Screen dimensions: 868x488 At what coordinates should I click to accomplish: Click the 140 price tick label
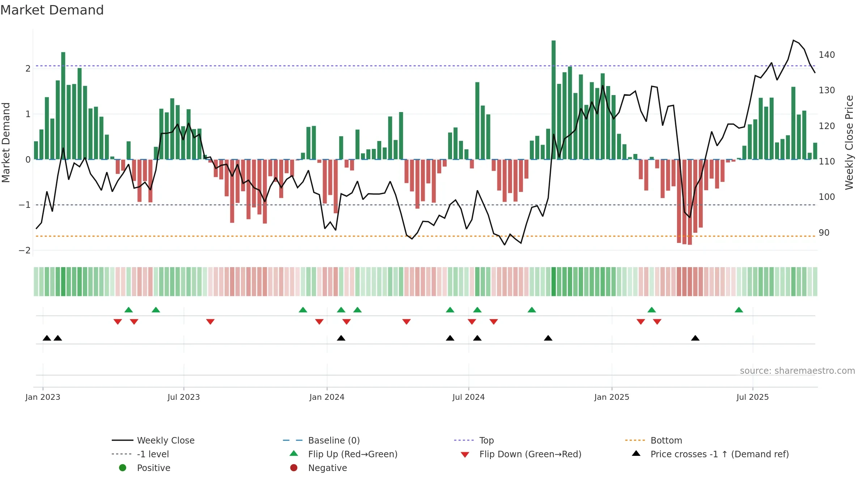(827, 55)
